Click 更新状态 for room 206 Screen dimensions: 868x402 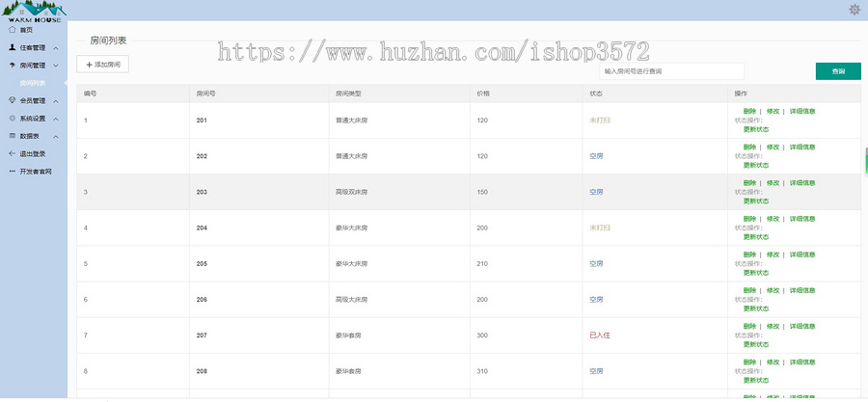(755, 308)
